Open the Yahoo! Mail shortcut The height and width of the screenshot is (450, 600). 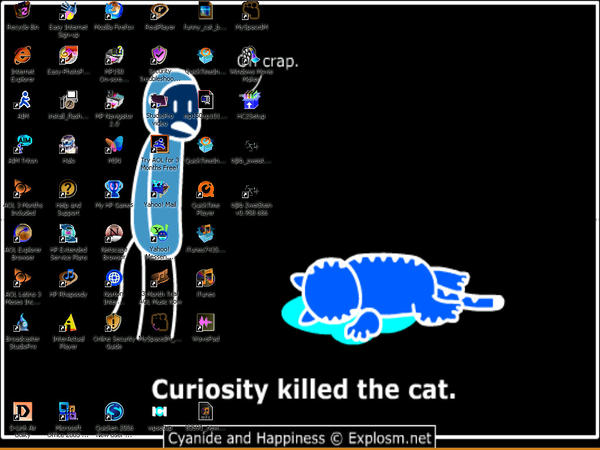pos(160,189)
